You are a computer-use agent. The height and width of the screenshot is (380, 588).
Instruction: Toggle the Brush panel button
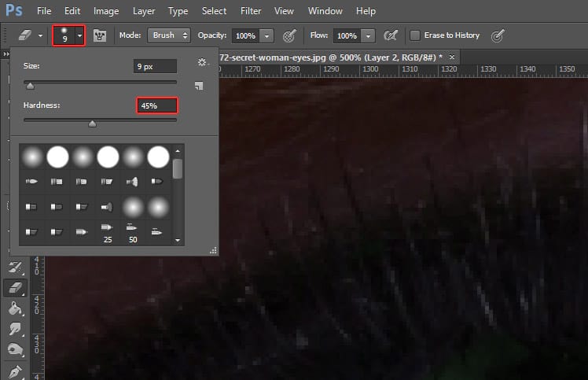(99, 35)
